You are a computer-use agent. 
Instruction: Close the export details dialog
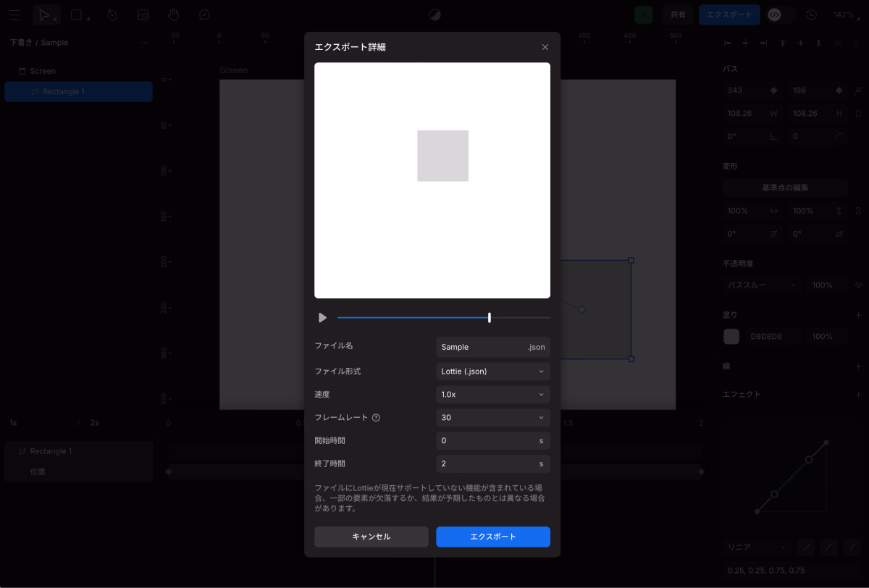pyautogui.click(x=545, y=47)
